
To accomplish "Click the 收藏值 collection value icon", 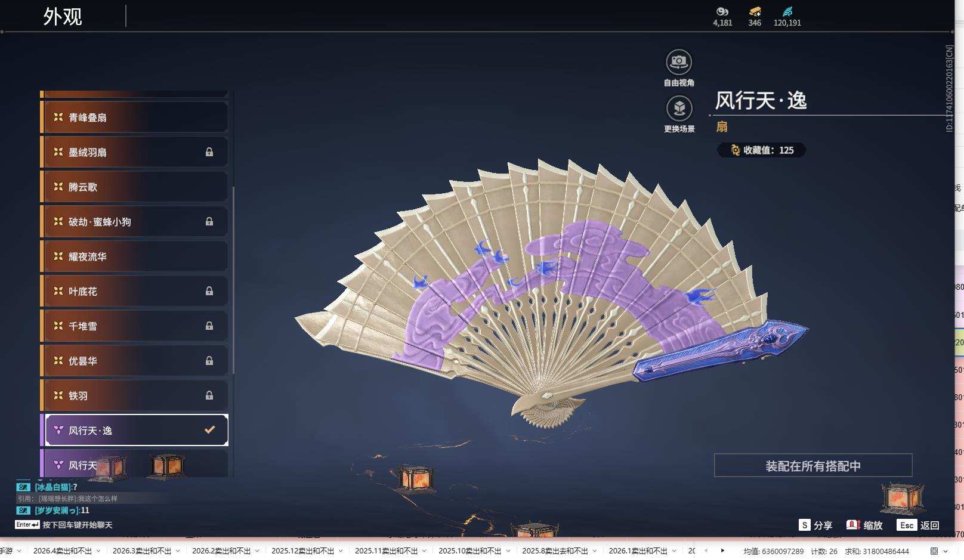I will pyautogui.click(x=735, y=150).
